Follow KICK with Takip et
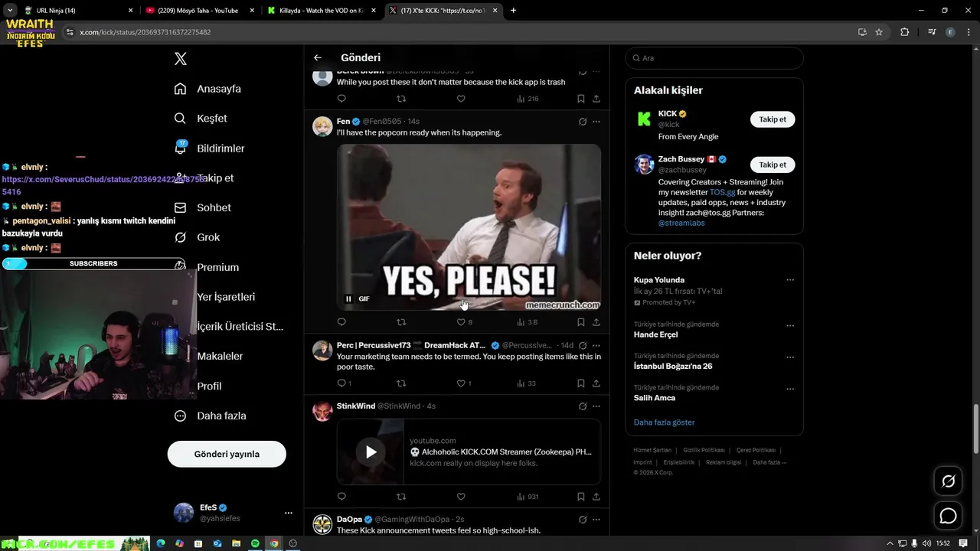980x551 pixels. tap(773, 119)
